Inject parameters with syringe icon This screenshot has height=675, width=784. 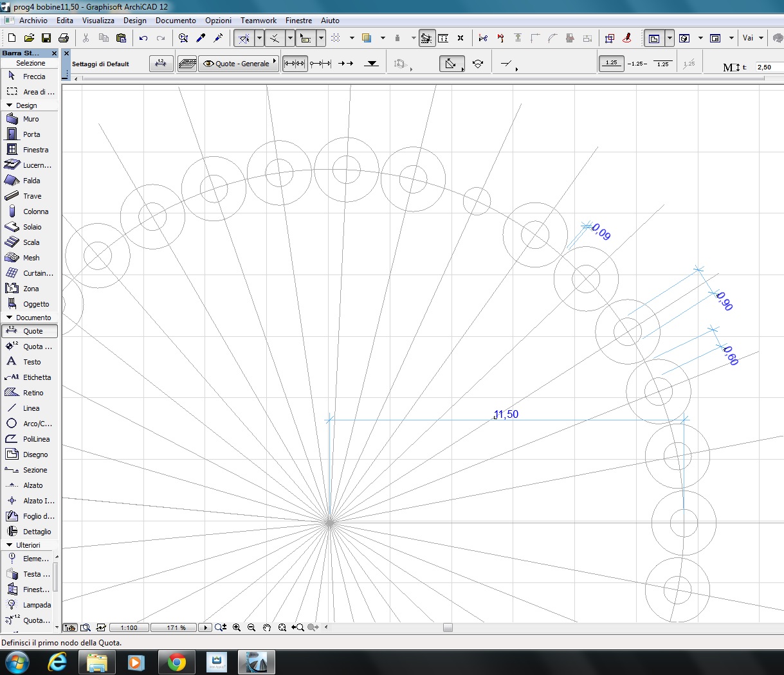(219, 39)
